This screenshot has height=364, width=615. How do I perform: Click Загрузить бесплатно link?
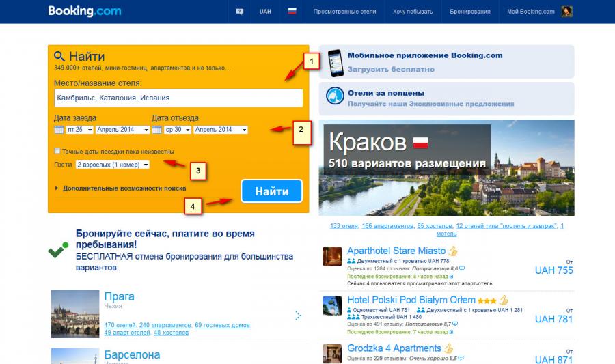(x=391, y=70)
